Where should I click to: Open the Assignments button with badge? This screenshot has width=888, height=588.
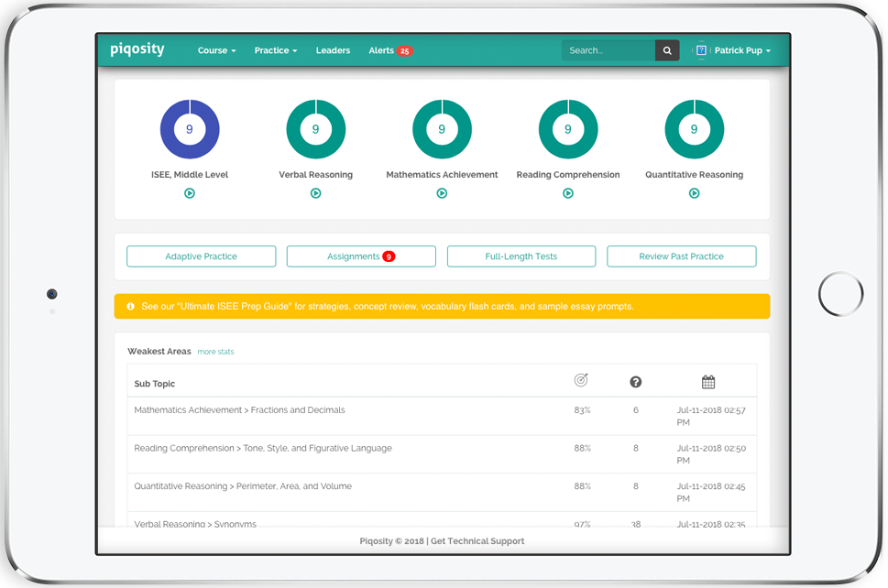click(361, 256)
